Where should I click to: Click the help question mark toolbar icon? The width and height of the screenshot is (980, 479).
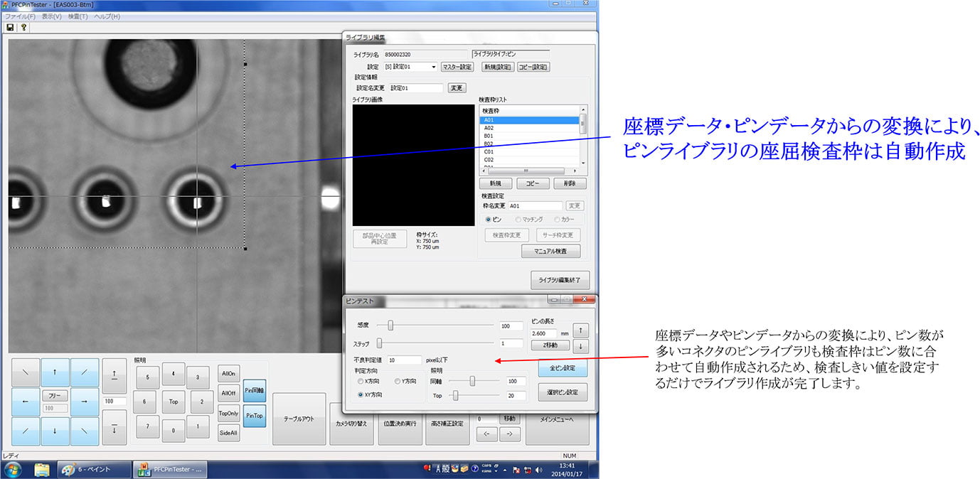(x=23, y=27)
